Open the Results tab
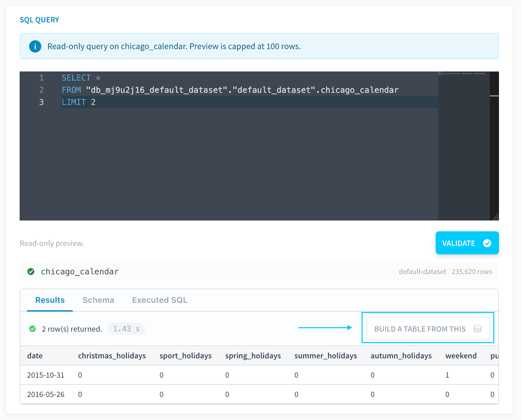The height and width of the screenshot is (420, 522). click(x=50, y=300)
